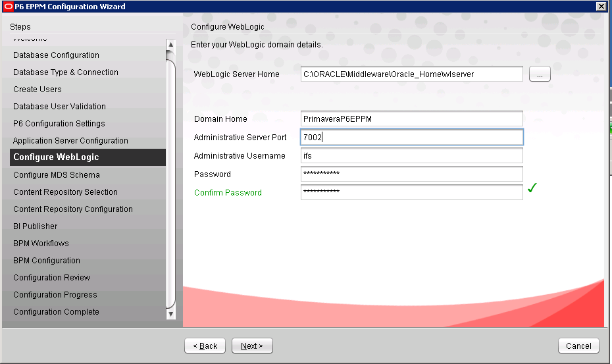Select Content Repository Selection step

click(x=66, y=192)
